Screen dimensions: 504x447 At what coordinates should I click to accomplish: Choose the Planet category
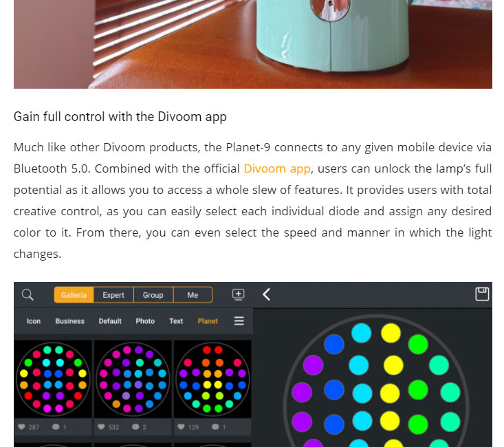coord(208,321)
